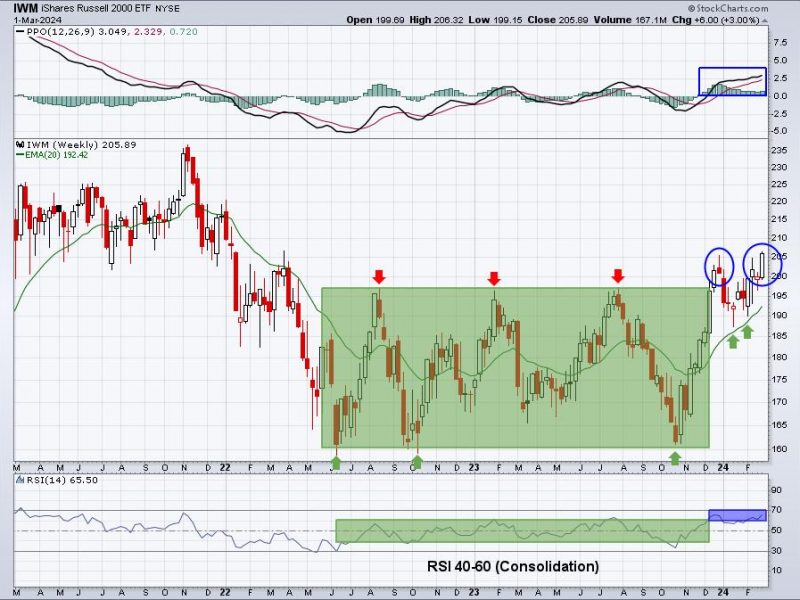Click the red down arrow above early 2023 peak
800x600 pixels.
click(493, 279)
